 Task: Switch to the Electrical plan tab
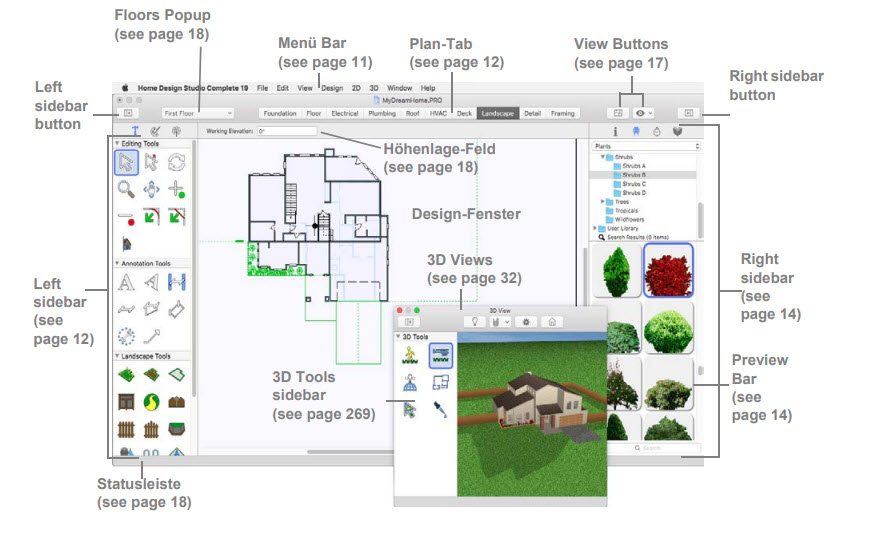pos(345,113)
